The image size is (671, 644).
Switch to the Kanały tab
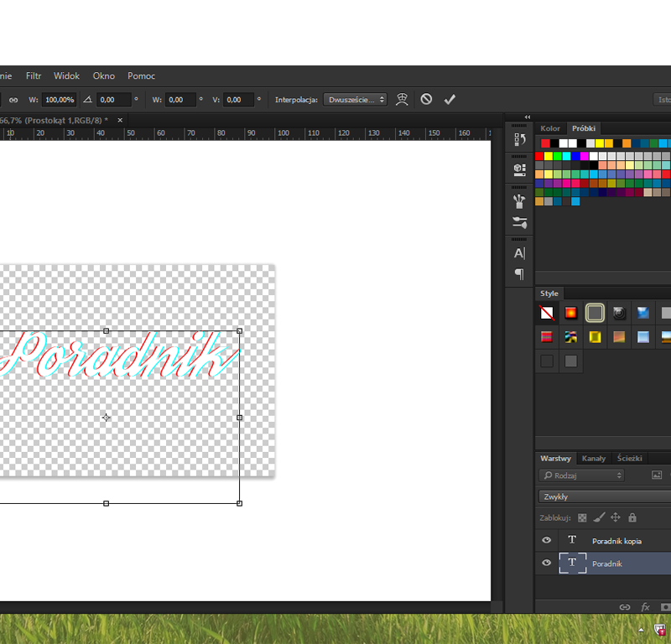(x=594, y=459)
